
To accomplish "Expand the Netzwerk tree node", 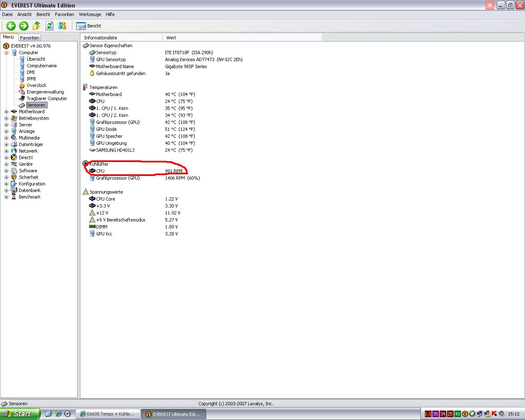I will coord(6,151).
